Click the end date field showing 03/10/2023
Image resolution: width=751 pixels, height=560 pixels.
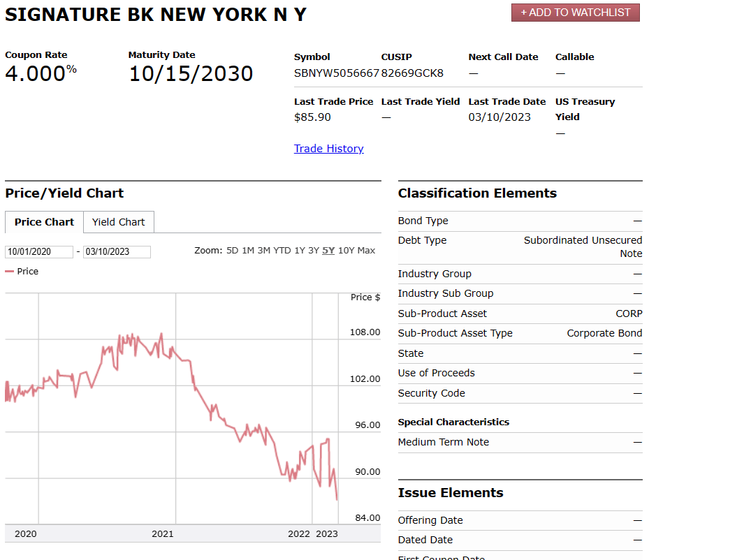(117, 251)
